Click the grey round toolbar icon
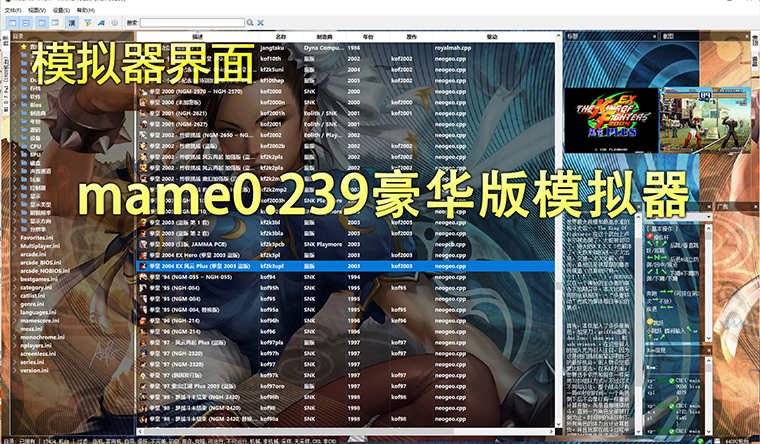This screenshot has width=760, height=444. [x=115, y=23]
